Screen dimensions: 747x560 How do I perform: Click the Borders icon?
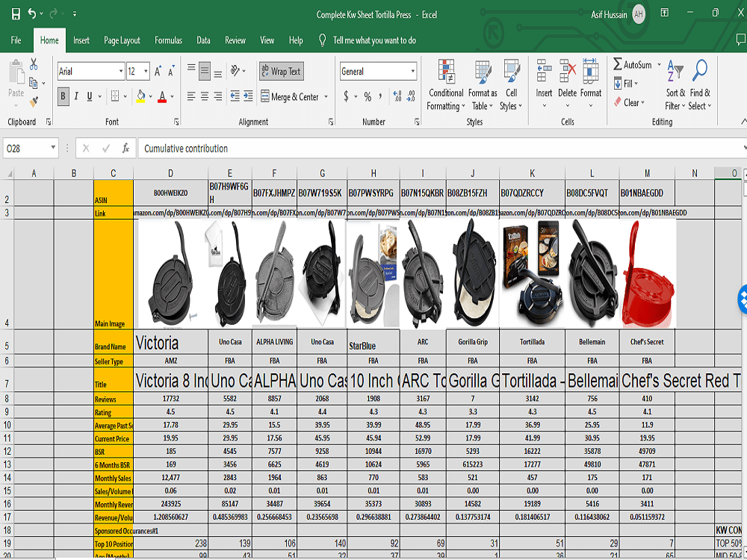pyautogui.click(x=115, y=96)
